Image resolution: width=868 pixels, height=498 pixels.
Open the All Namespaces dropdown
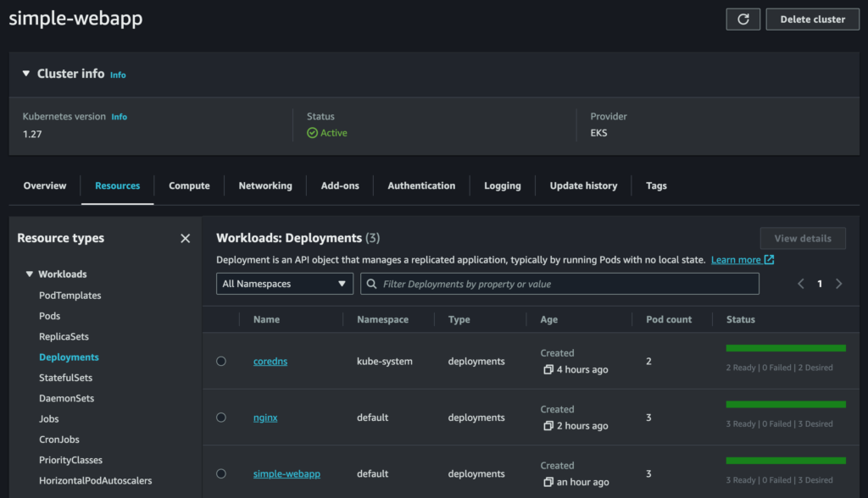[284, 285]
